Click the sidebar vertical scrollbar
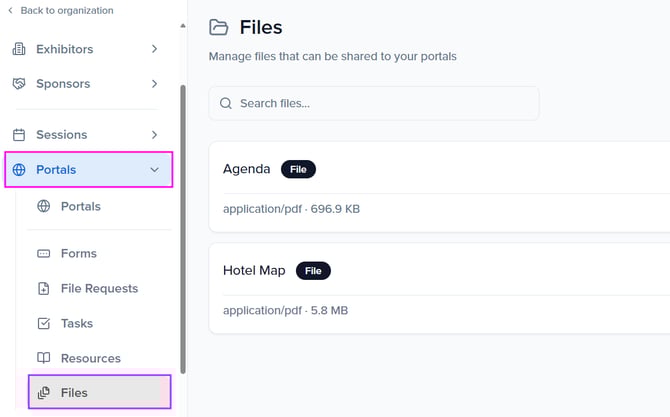Image resolution: width=670 pixels, height=417 pixels. 182,230
